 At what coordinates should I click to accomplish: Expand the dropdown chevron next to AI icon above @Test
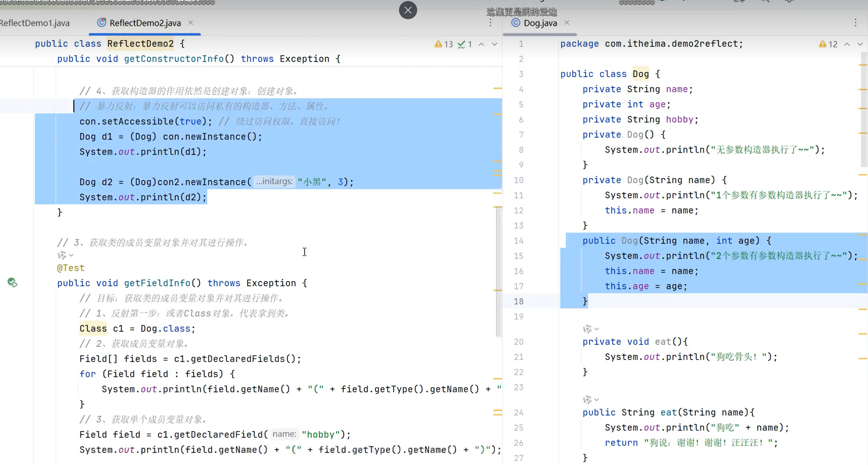point(71,255)
